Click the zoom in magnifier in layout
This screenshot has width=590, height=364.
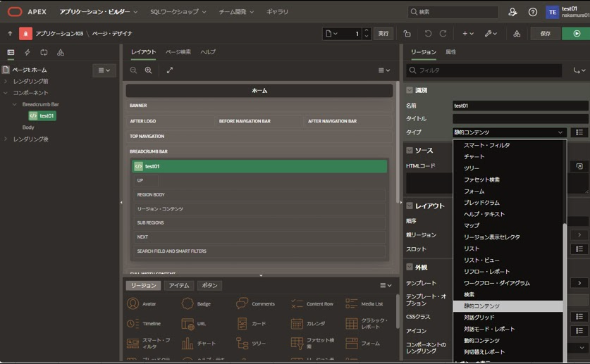tap(148, 70)
